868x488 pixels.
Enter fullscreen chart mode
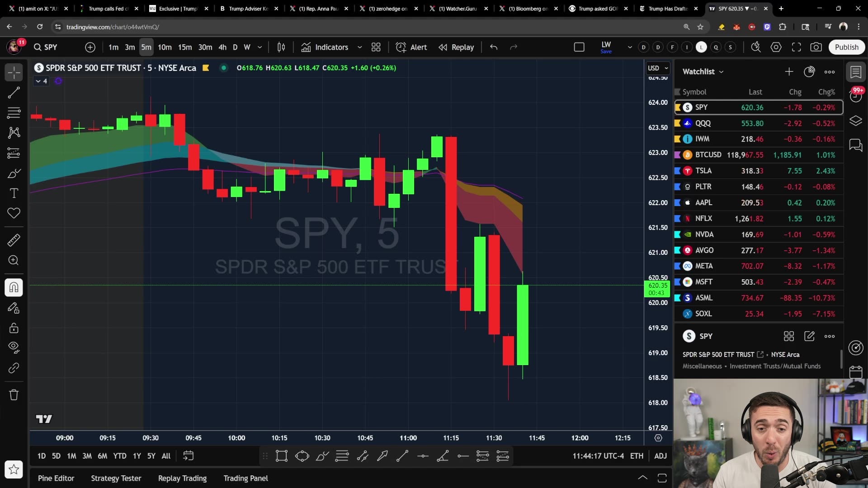pos(797,47)
